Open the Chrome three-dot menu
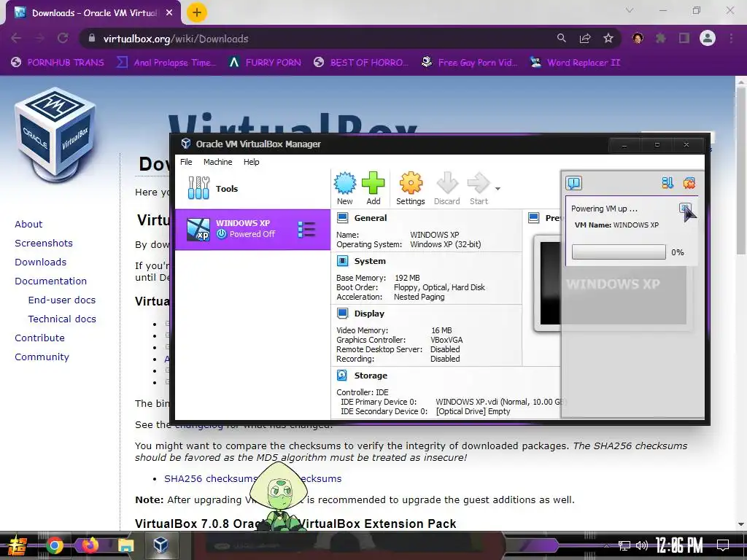 point(731,38)
